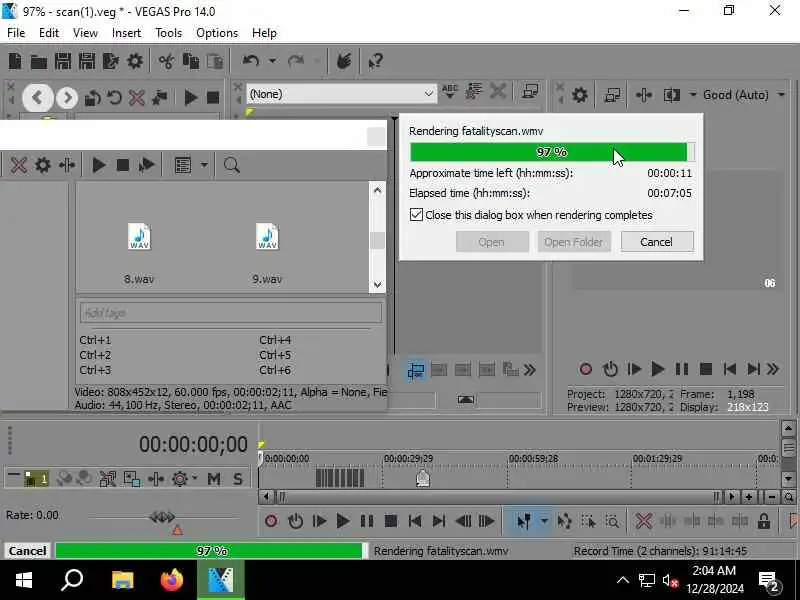Click the Undo arrow icon
Viewport: 800px width, 600px height.
pos(251,61)
